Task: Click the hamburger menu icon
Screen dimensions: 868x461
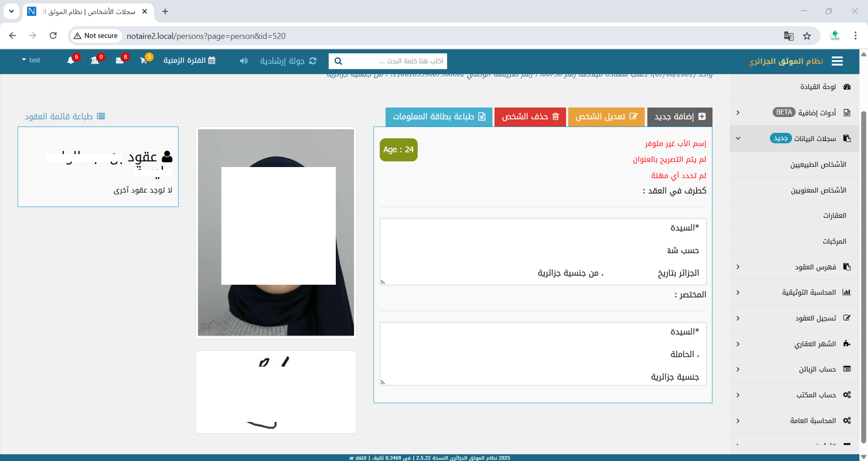Action: [837, 61]
